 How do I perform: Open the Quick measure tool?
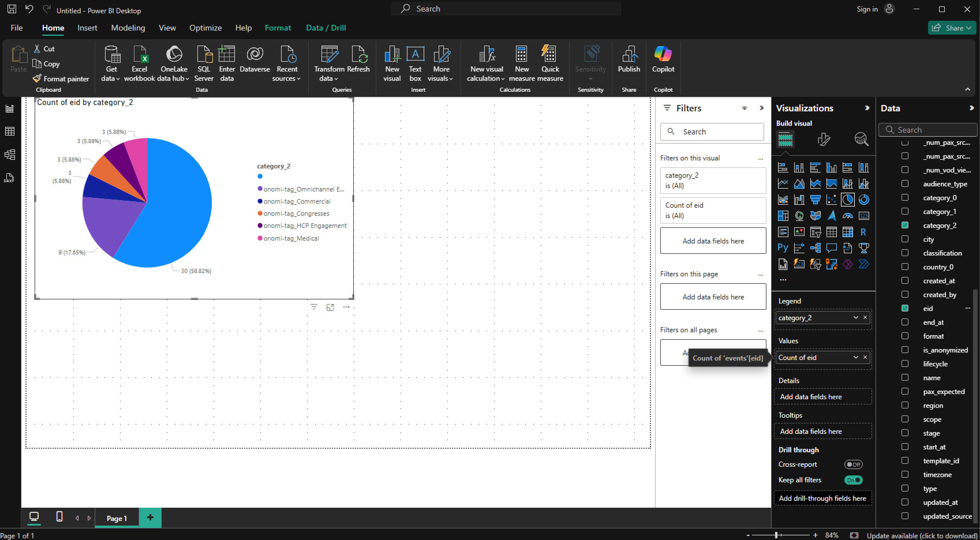coord(550,63)
